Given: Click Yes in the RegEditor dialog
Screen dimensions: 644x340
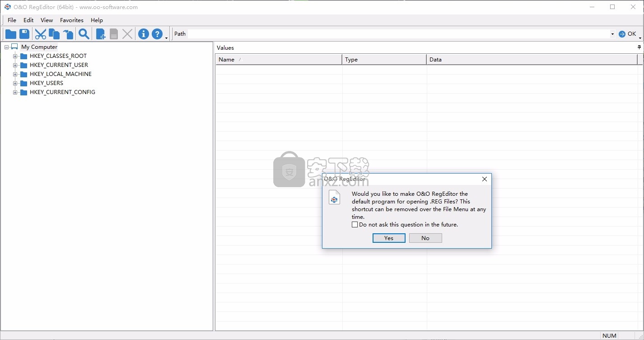Looking at the screenshot, I should tap(389, 238).
